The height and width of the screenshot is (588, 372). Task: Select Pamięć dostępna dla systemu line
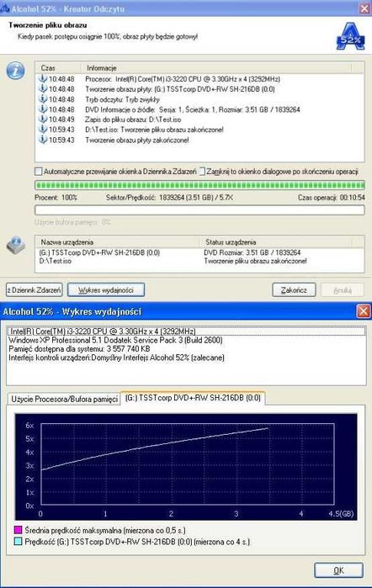pyautogui.click(x=79, y=349)
